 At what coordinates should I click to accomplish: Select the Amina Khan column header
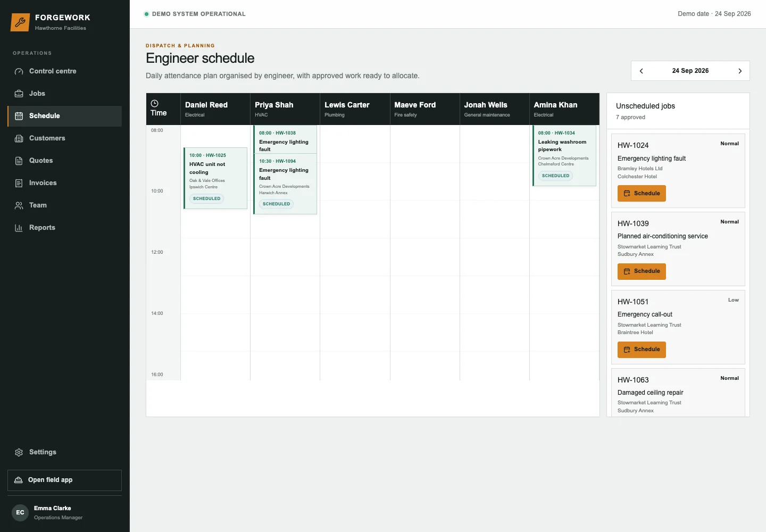564,109
